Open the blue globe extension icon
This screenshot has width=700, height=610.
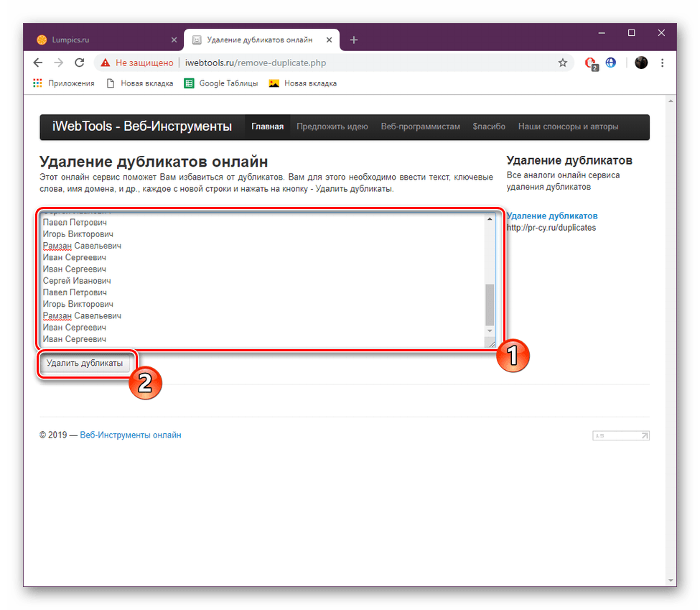[610, 63]
